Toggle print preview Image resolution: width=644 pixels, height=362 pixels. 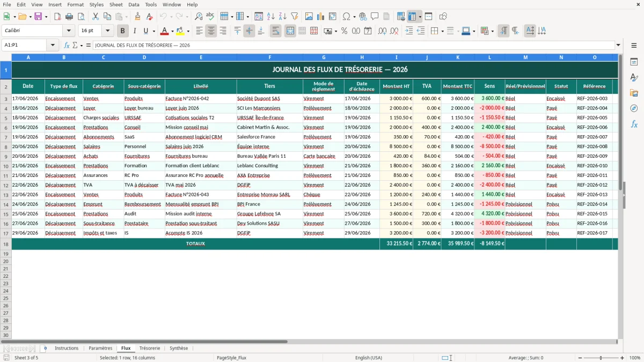81,17
